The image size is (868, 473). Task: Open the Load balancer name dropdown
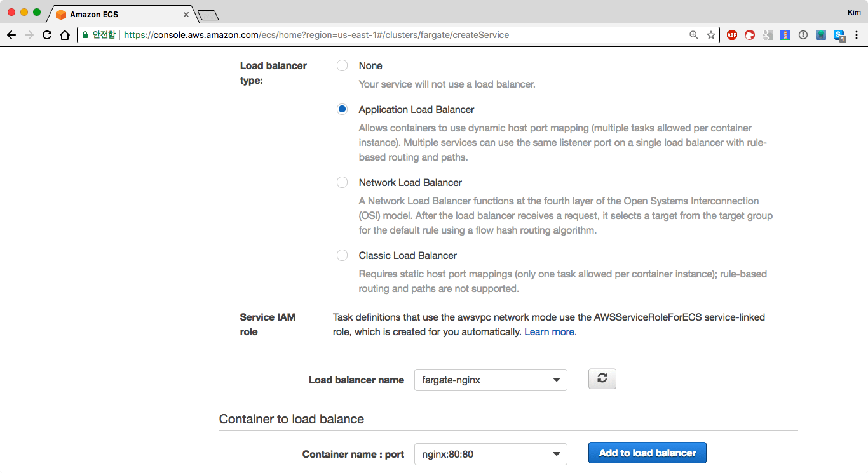[490, 380]
